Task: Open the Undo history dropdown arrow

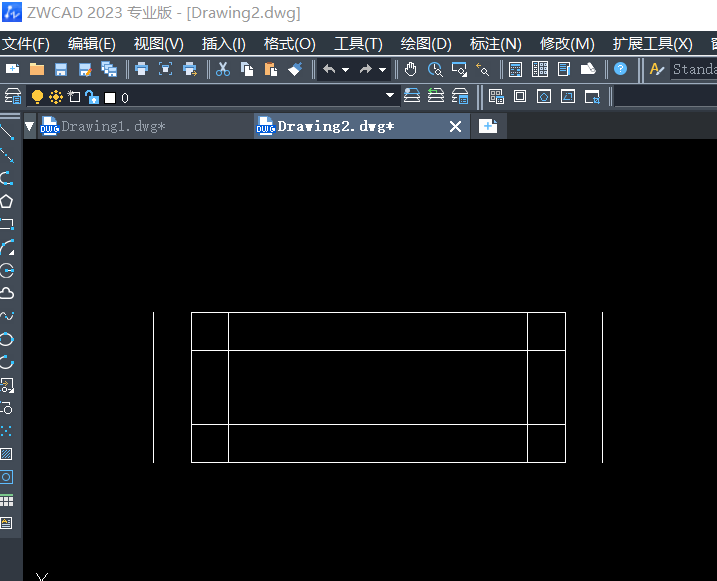Action: (346, 70)
